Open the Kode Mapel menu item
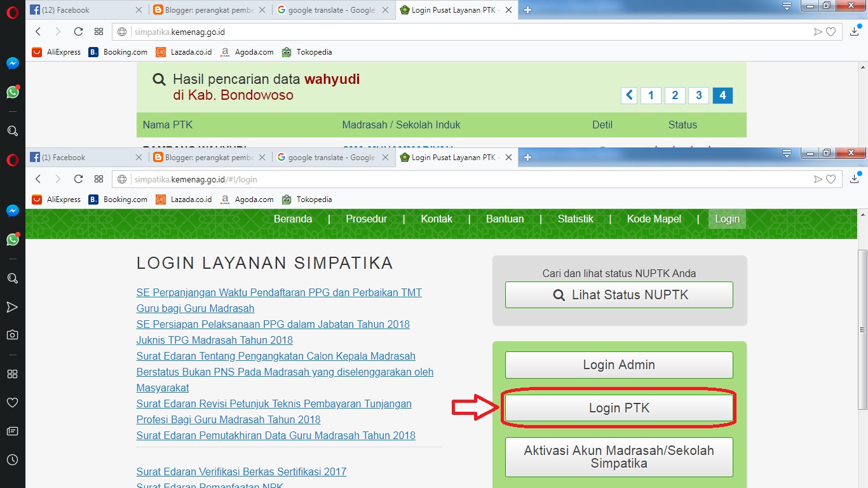868x488 pixels. (x=654, y=219)
